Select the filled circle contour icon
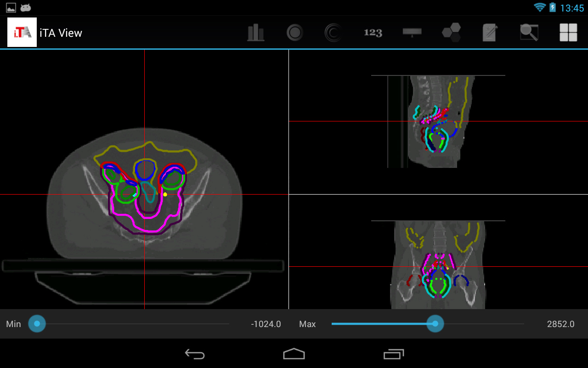The height and width of the screenshot is (368, 588). [x=295, y=33]
